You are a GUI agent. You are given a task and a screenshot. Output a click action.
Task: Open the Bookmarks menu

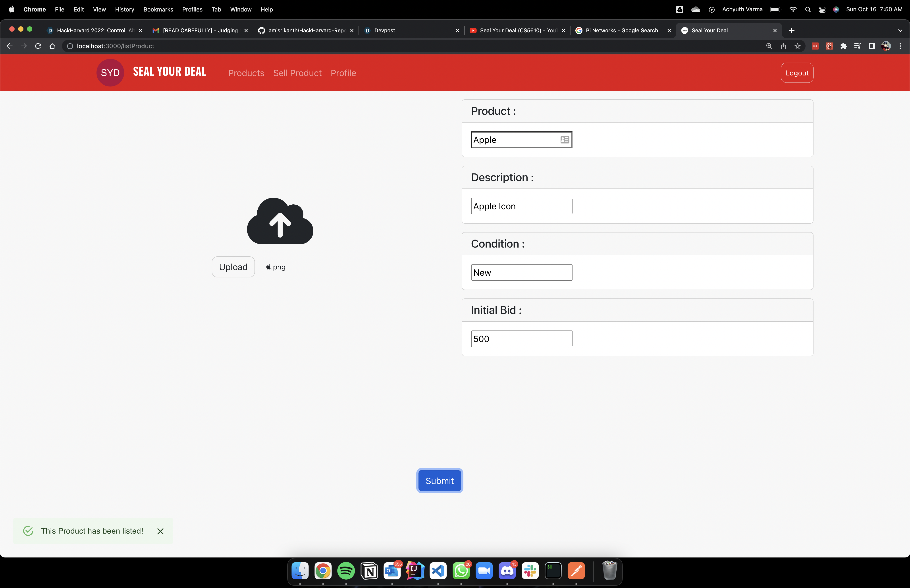(158, 10)
